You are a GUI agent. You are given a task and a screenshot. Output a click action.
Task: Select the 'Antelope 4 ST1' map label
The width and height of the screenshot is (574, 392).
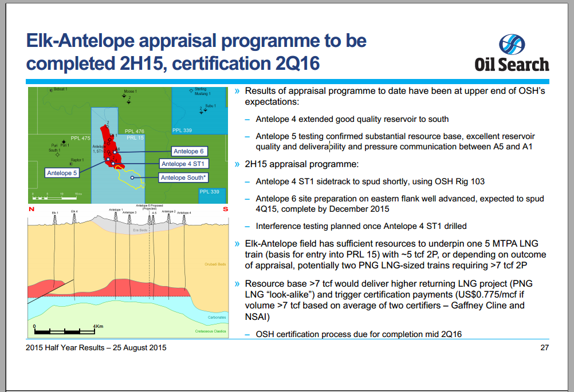183,164
